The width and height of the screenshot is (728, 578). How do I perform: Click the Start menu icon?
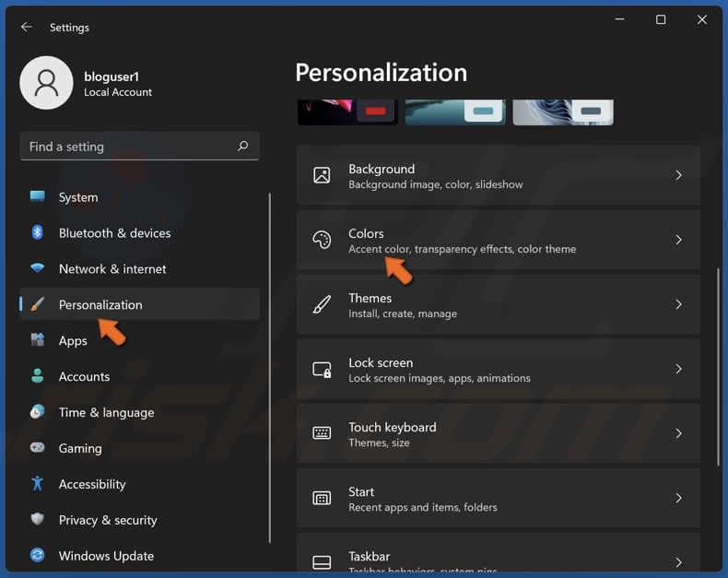pos(322,498)
